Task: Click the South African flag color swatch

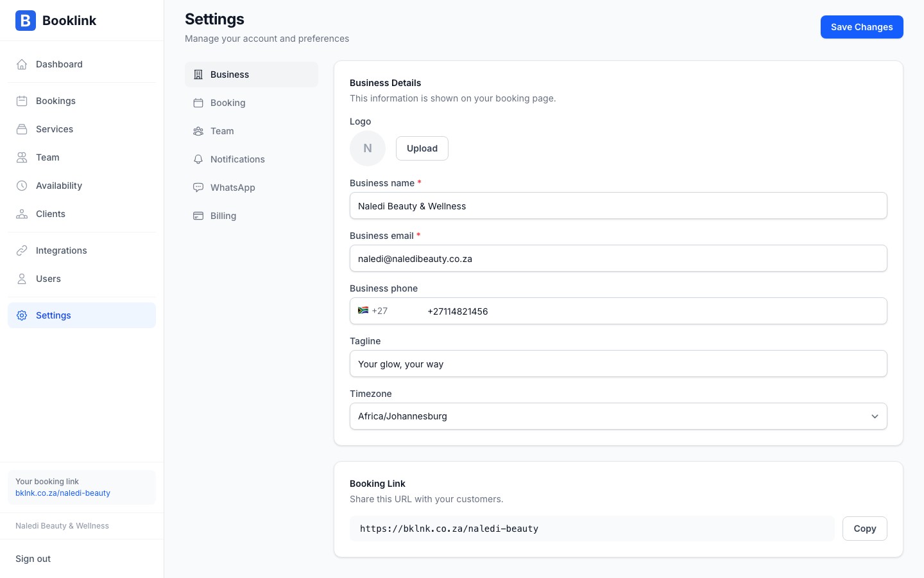Action: [363, 310]
